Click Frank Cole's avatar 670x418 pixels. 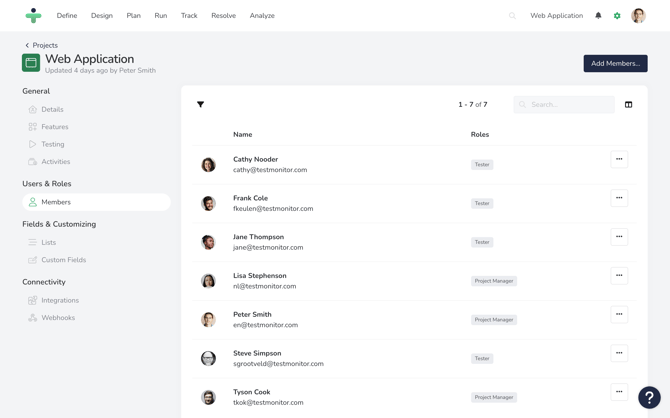pyautogui.click(x=209, y=203)
